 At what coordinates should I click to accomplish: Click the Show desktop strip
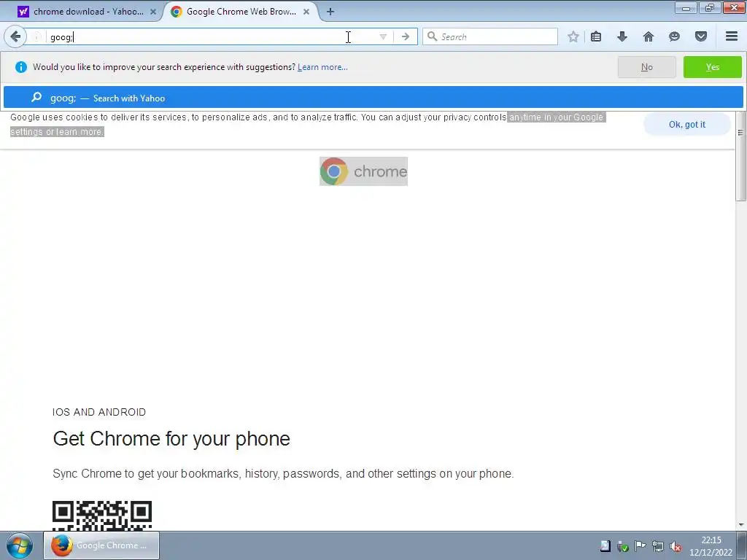point(742,545)
